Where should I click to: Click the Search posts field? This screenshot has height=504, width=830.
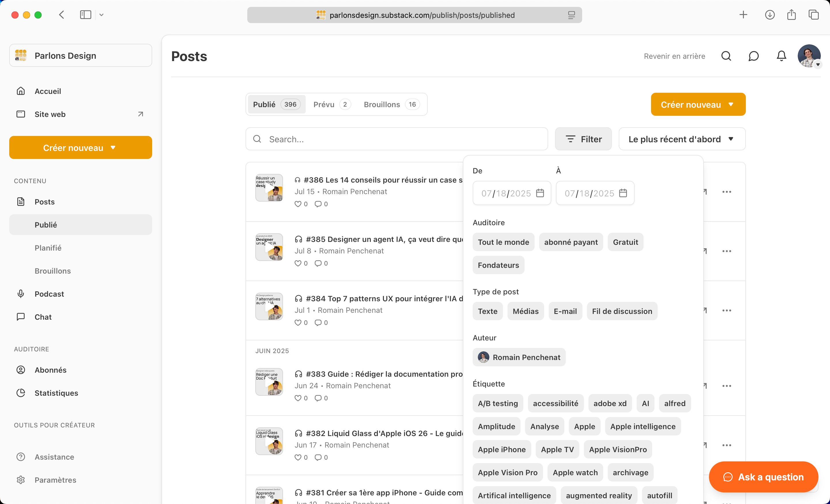pyautogui.click(x=397, y=139)
